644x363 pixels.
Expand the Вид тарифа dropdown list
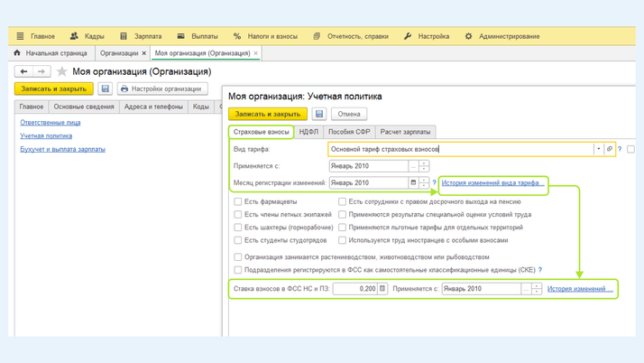598,149
